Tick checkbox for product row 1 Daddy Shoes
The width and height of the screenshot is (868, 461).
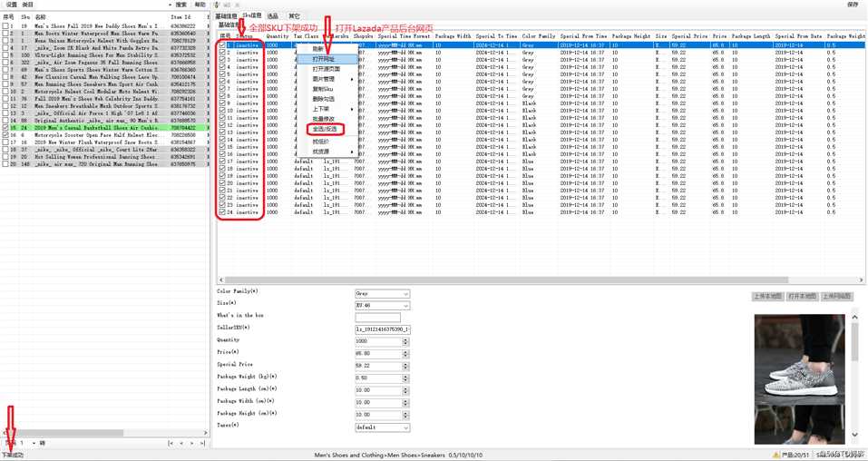(x=5, y=26)
